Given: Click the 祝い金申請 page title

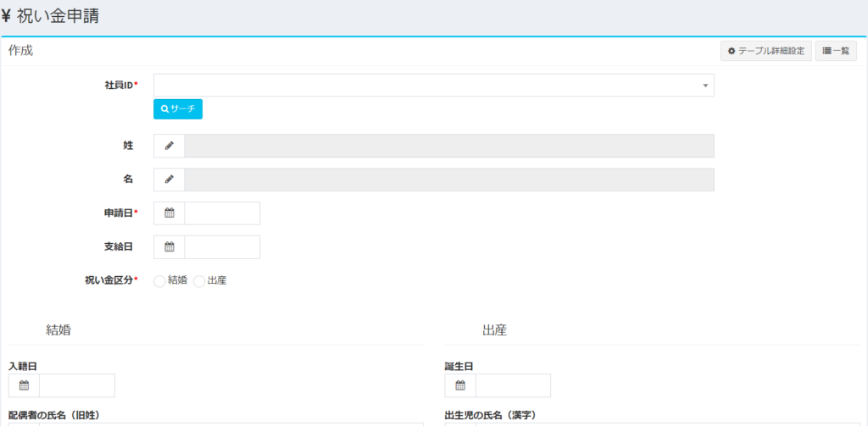Looking at the screenshot, I should pos(51,17).
